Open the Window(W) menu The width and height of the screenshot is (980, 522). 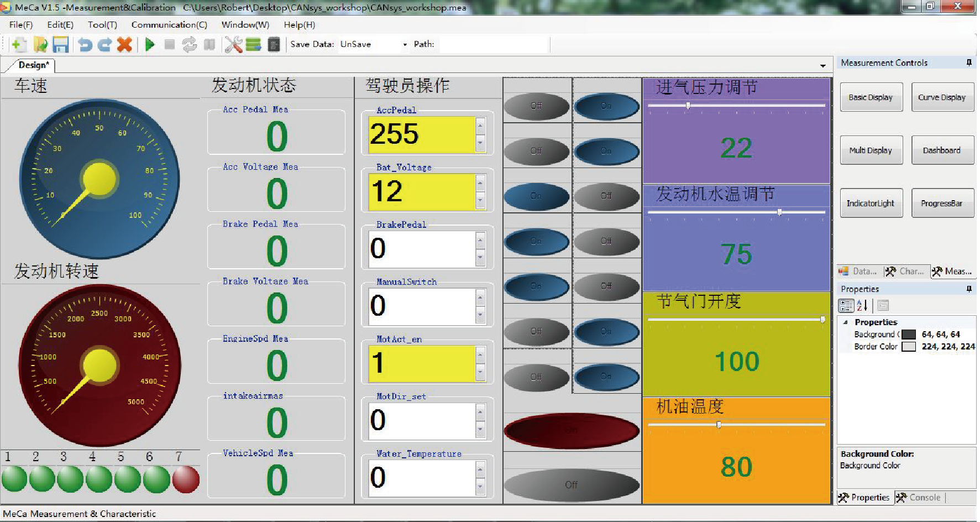pos(245,25)
